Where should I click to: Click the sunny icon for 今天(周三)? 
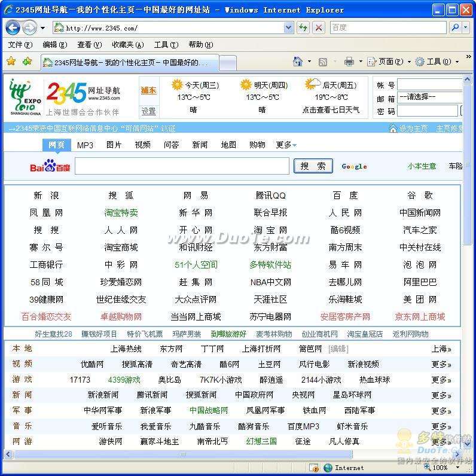click(x=177, y=85)
